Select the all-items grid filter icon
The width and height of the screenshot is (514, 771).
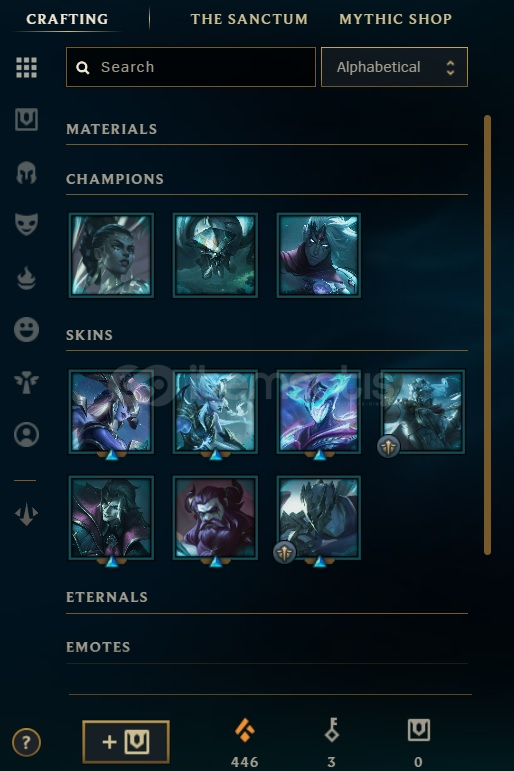[x=27, y=67]
